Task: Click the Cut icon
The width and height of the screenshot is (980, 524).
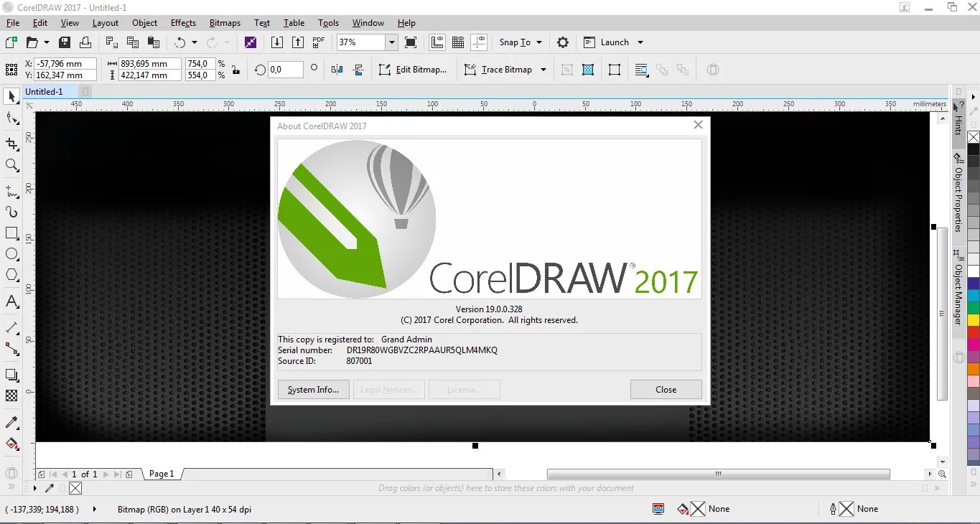Action: (x=111, y=42)
